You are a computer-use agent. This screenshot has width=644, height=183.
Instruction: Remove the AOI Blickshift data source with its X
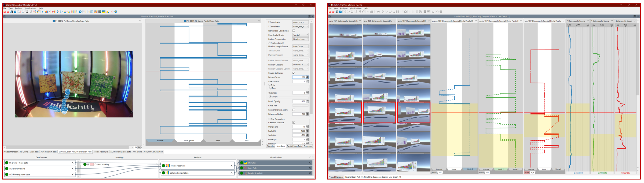[72, 168]
